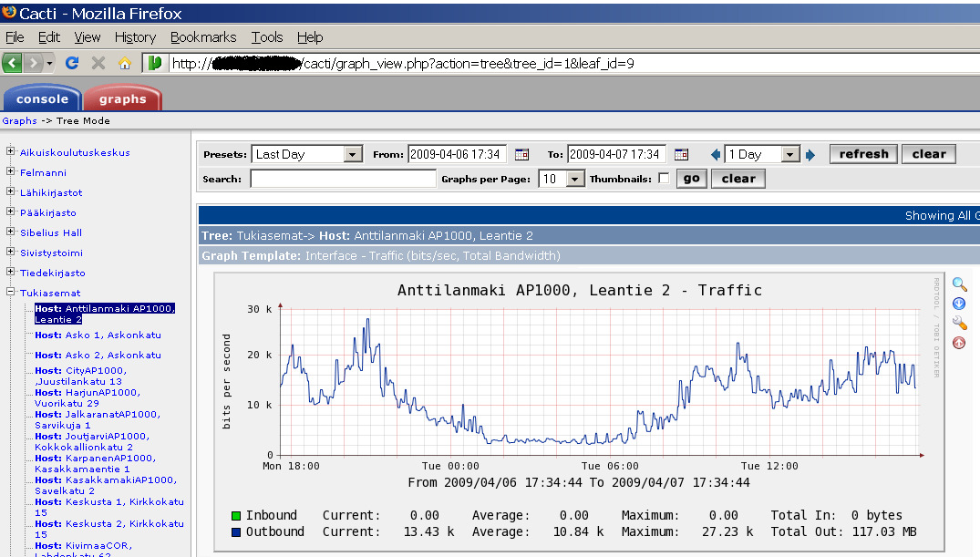The height and width of the screenshot is (557, 980).
Task: Reload the page with the refresh icon
Action: click(x=72, y=63)
